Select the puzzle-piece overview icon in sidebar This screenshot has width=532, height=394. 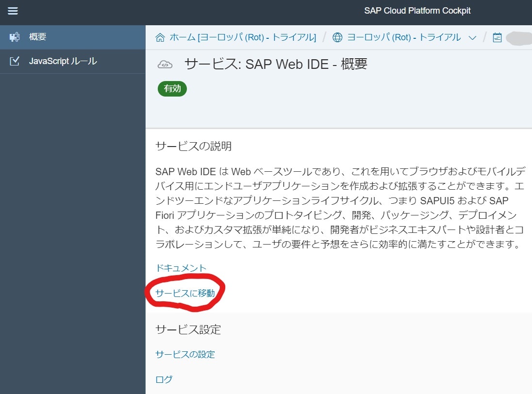[15, 36]
